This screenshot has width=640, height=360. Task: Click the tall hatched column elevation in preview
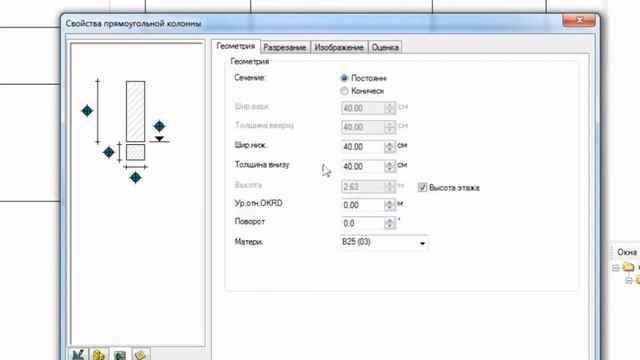(136, 111)
